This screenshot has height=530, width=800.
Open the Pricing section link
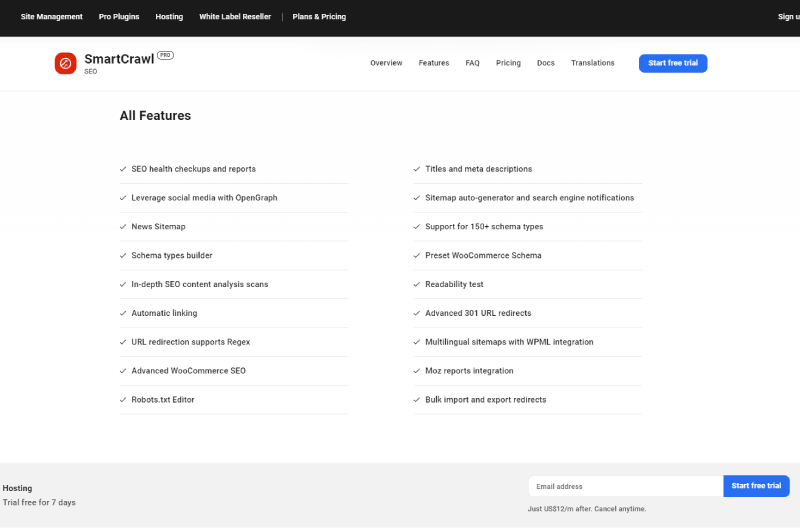point(509,63)
